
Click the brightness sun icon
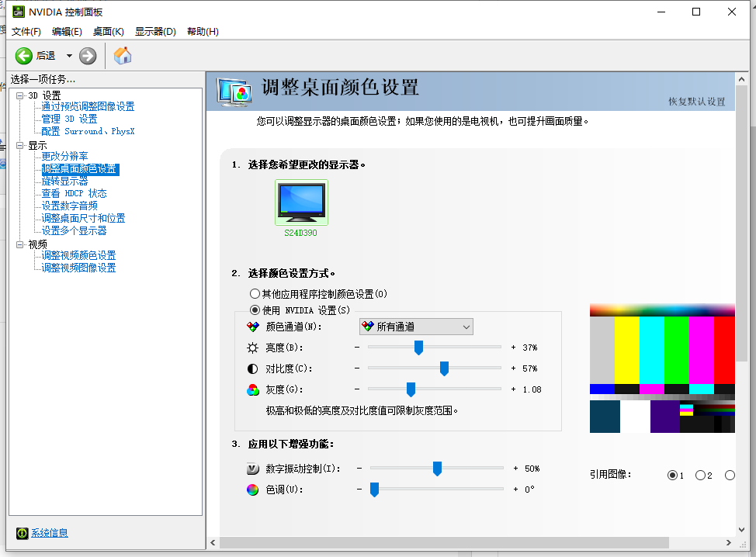click(252, 348)
